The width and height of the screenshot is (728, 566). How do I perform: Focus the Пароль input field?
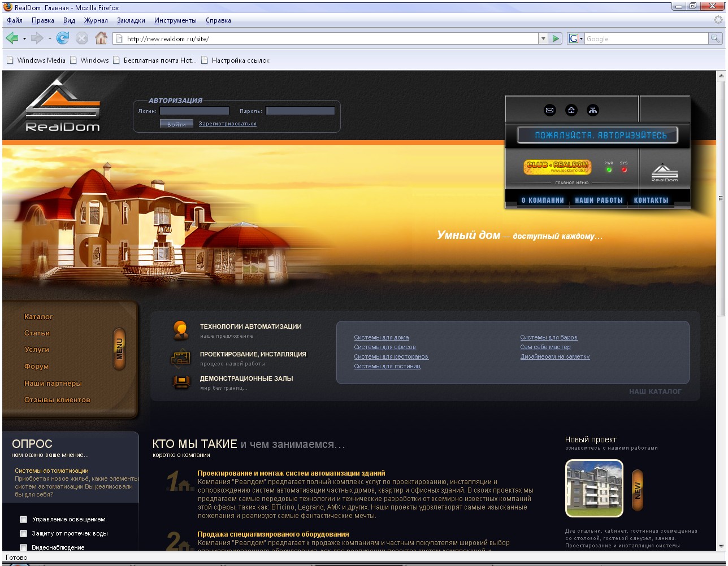pyautogui.click(x=301, y=111)
